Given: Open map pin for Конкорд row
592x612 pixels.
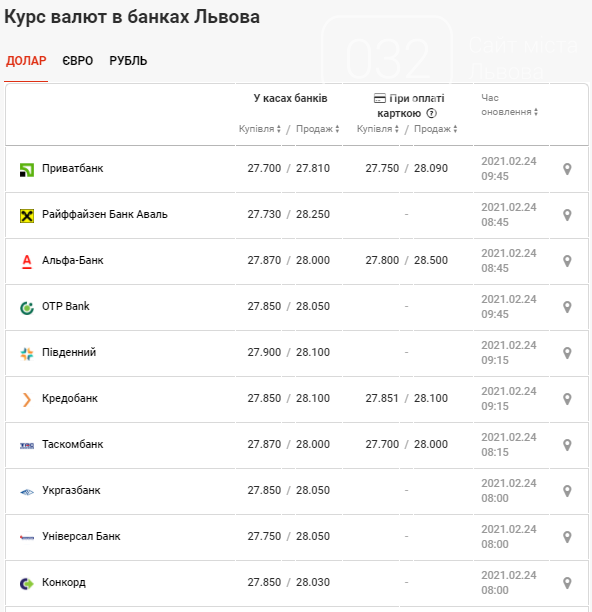Looking at the screenshot, I should point(567,583).
